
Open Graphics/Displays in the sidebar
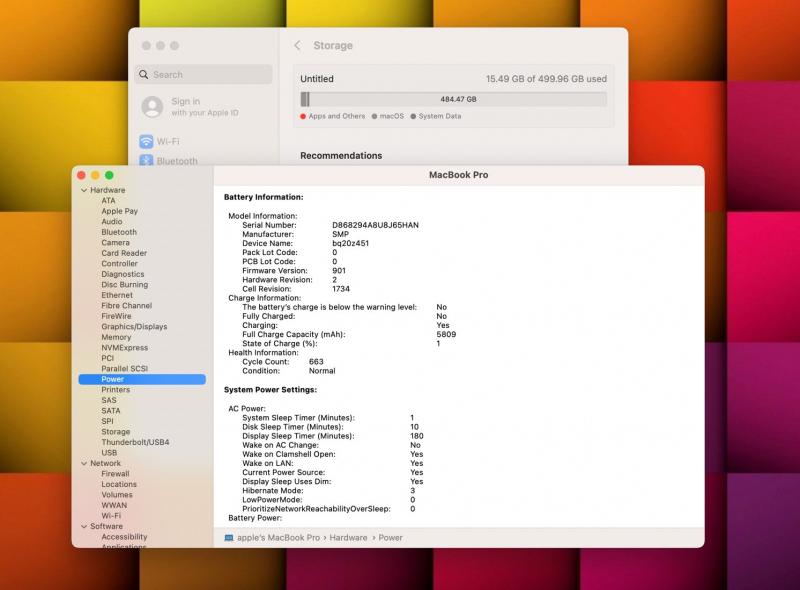134,327
